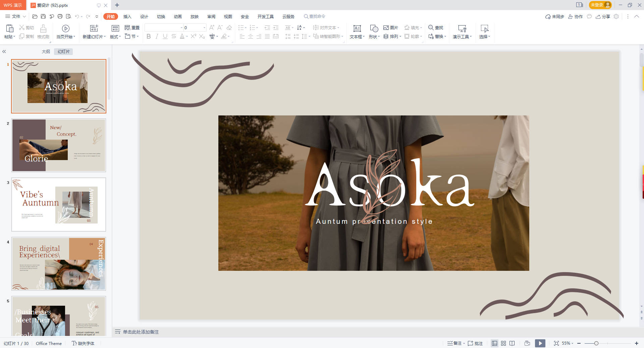Click the zoom out minus button
The height and width of the screenshot is (348, 644).
click(579, 343)
